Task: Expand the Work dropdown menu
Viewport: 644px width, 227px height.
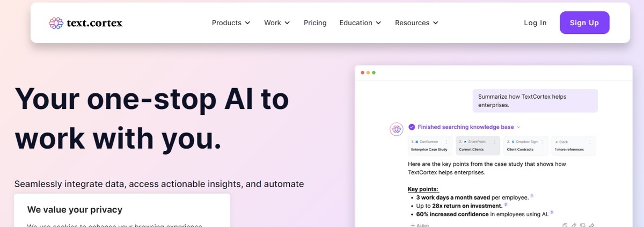Action: [x=277, y=23]
